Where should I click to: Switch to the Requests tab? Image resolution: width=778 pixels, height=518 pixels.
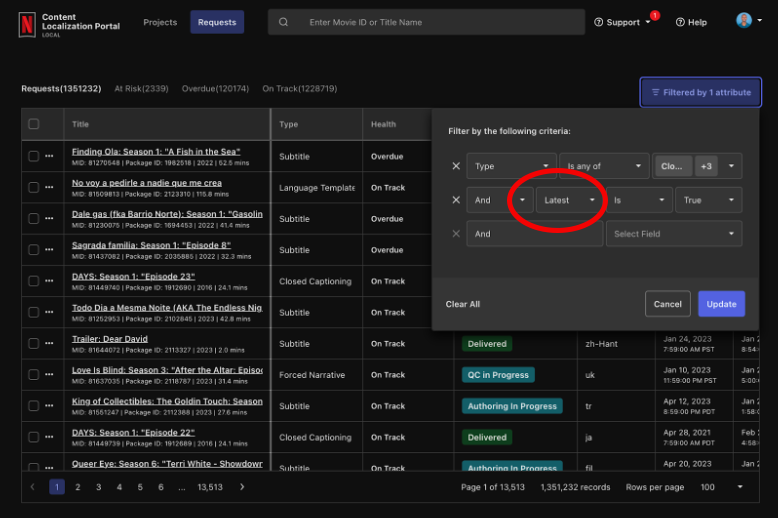pyautogui.click(x=217, y=22)
